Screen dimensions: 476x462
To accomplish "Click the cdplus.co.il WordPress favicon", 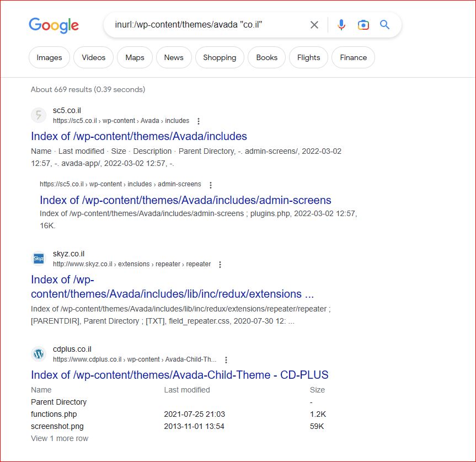I will click(39, 354).
